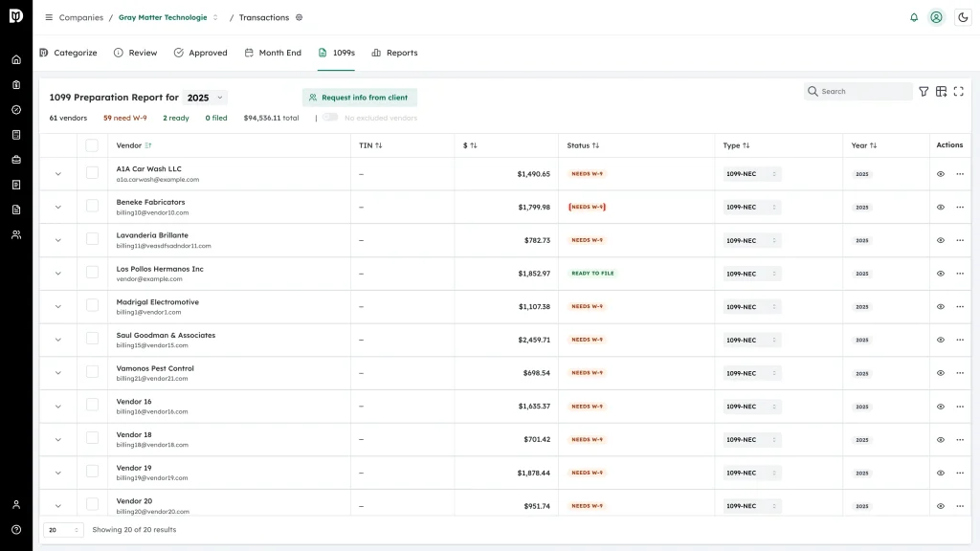Click the notification bell icon

tap(914, 17)
